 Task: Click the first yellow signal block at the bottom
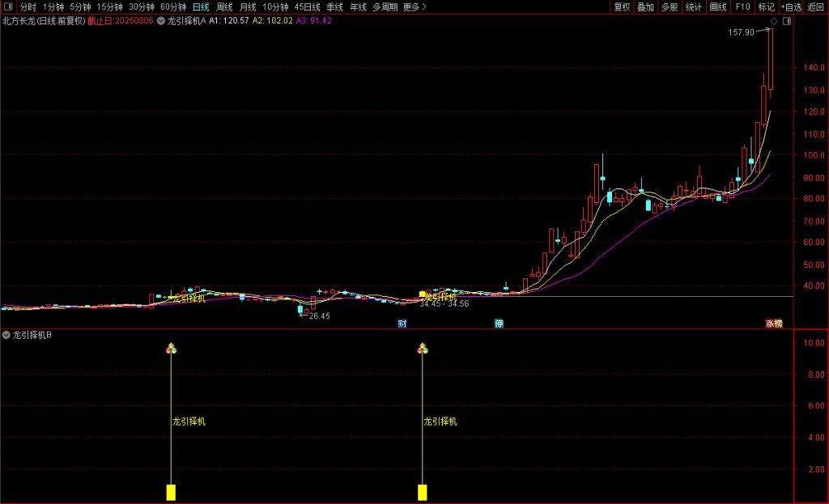click(x=171, y=492)
